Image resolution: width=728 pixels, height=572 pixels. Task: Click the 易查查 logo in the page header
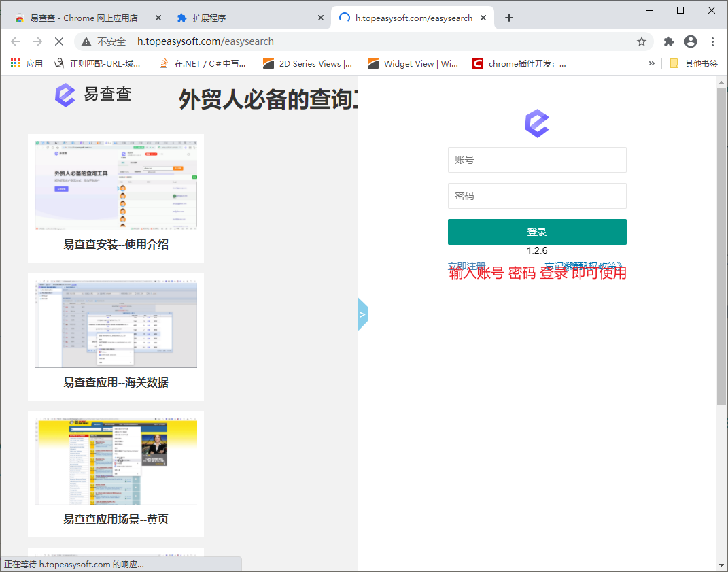[93, 95]
